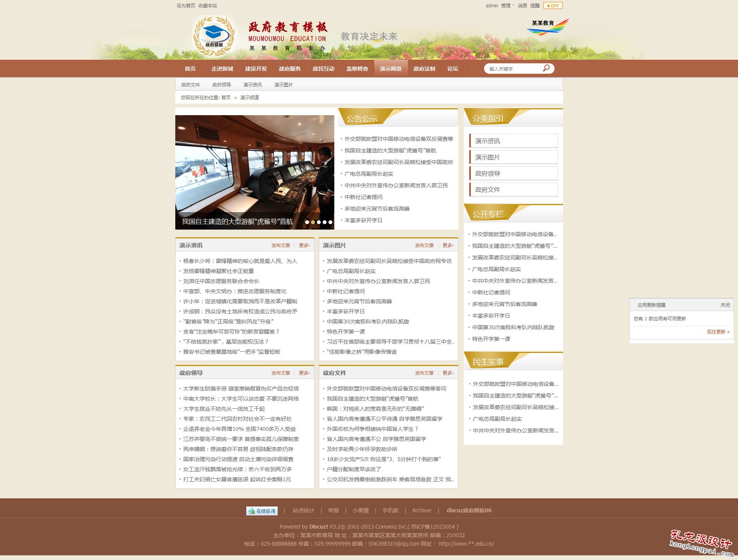Screen dimensions: 738x560
Task: Open the 政民互动 navigation tab
Action: click(323, 69)
